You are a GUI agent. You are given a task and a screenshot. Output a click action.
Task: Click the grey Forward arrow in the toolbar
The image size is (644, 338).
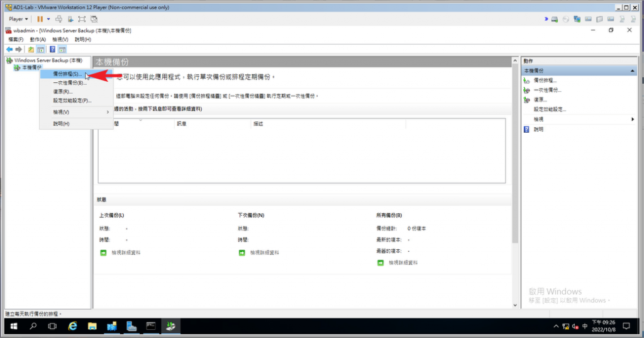click(x=18, y=49)
